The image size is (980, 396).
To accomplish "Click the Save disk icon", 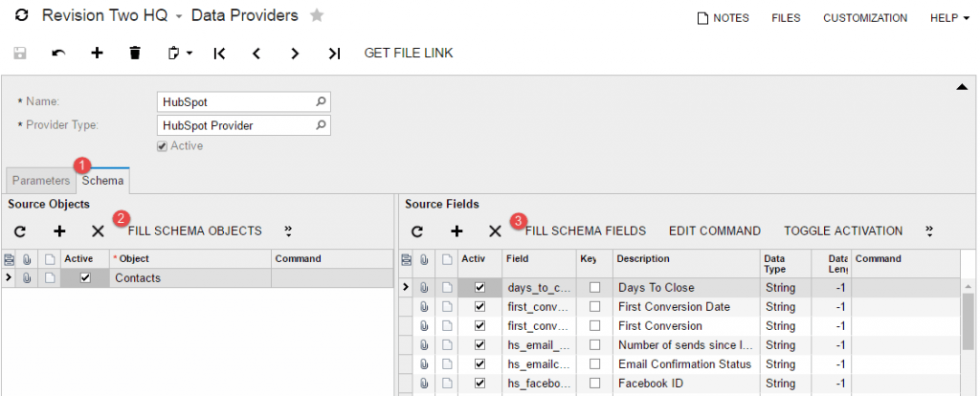I will [20, 54].
